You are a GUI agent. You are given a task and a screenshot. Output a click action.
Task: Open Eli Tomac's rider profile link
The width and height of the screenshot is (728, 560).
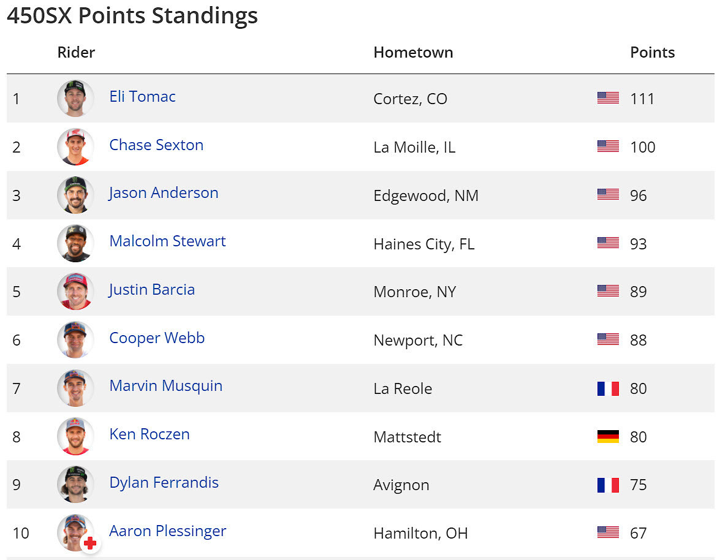point(142,97)
